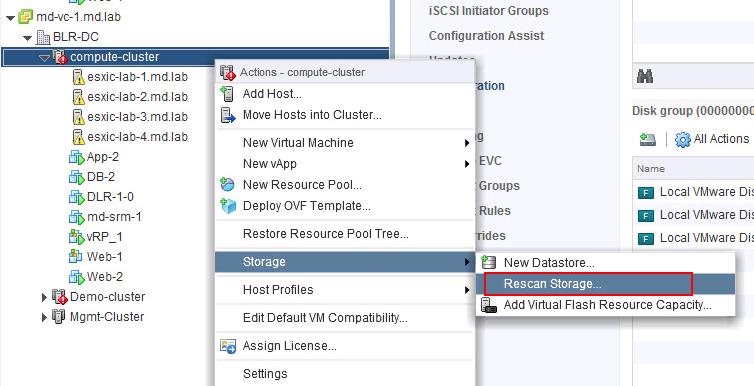
Task: Click the DLR-1-0 virtual machine icon
Action: [77, 197]
